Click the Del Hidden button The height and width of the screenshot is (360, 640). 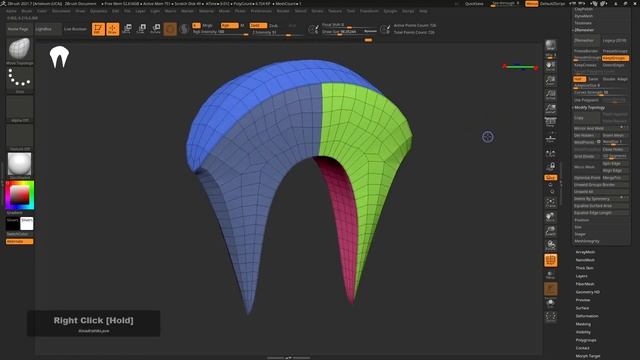tap(587, 135)
